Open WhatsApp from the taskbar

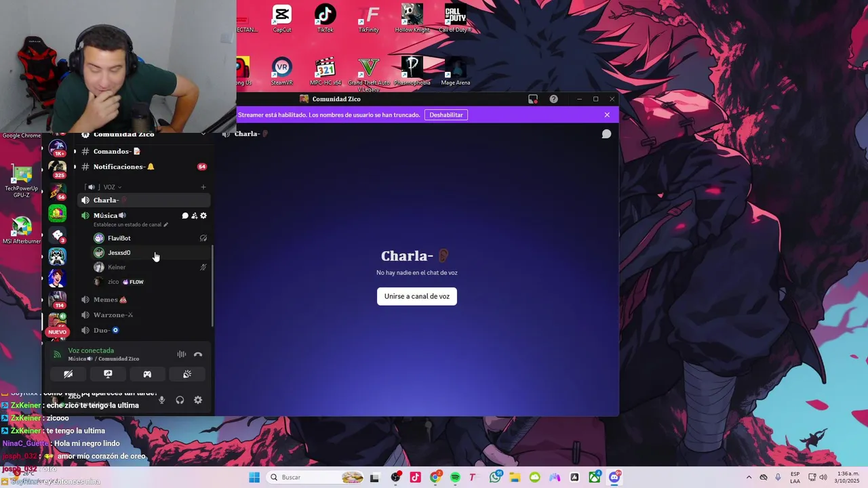495,477
